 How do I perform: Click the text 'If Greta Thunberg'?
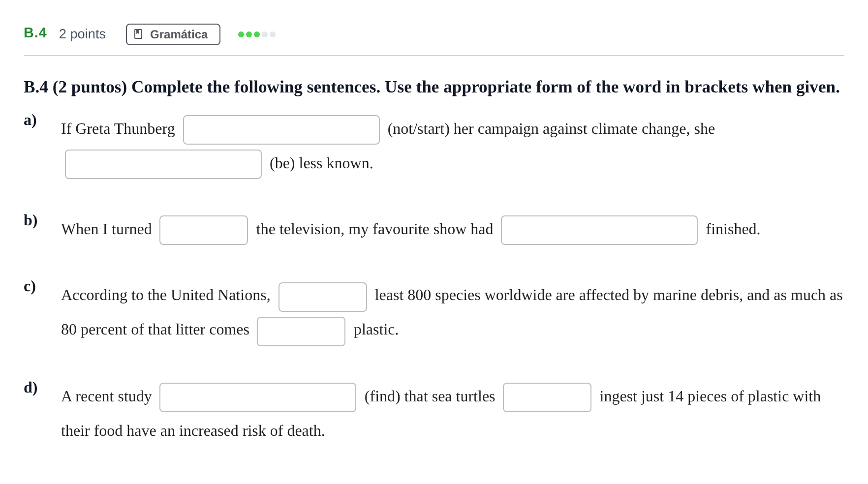point(118,129)
